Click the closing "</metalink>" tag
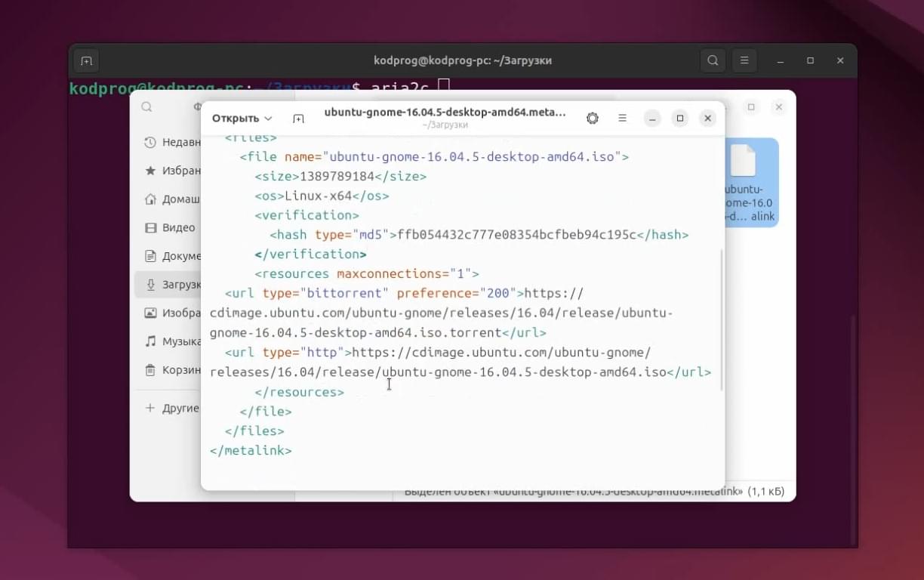This screenshot has width=924, height=580. coord(251,451)
